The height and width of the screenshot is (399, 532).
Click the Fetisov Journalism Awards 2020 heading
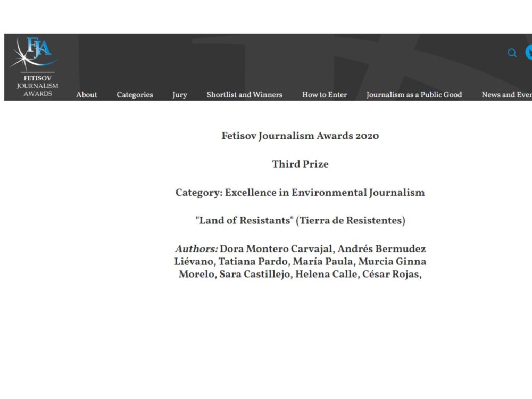coord(300,136)
